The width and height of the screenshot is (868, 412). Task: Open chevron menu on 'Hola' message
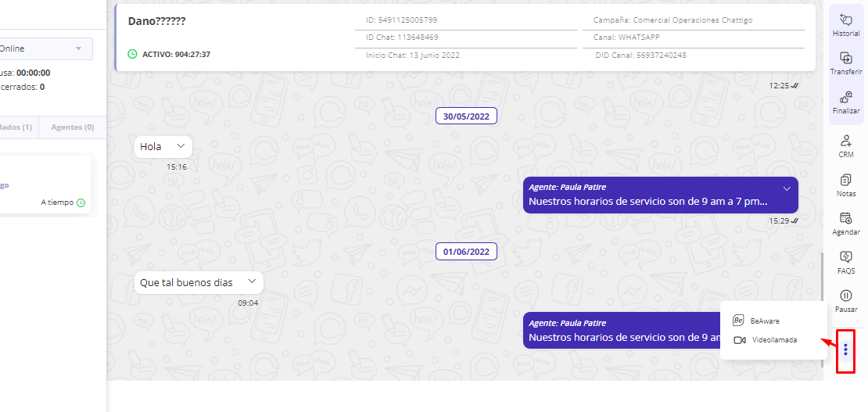[181, 145]
